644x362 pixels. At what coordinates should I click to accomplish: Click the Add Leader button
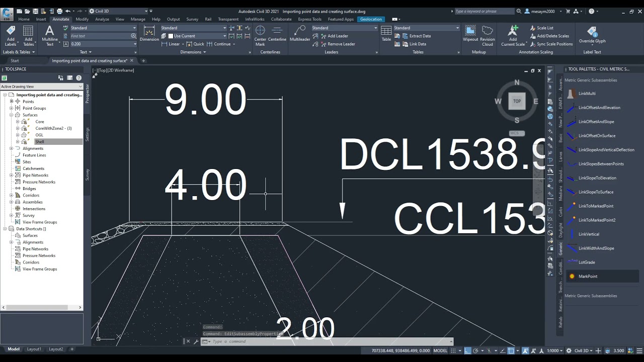(334, 36)
